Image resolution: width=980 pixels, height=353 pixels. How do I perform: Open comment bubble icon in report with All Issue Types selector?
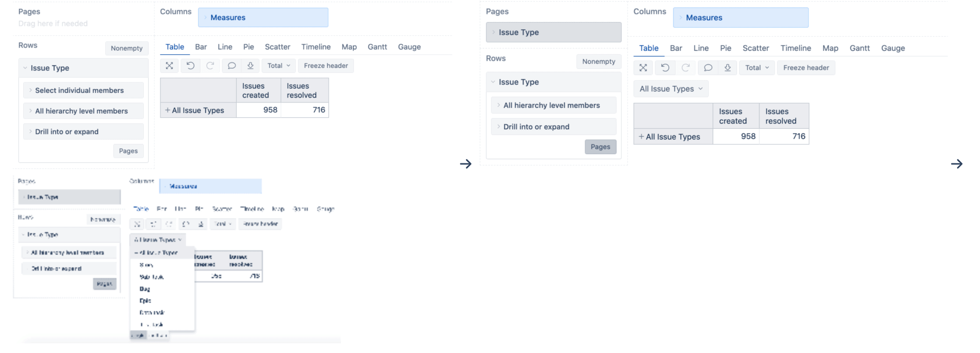point(708,68)
